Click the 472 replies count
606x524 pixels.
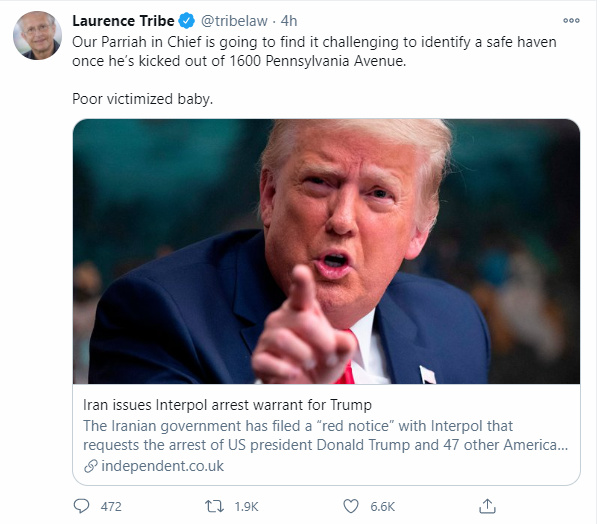click(x=111, y=506)
